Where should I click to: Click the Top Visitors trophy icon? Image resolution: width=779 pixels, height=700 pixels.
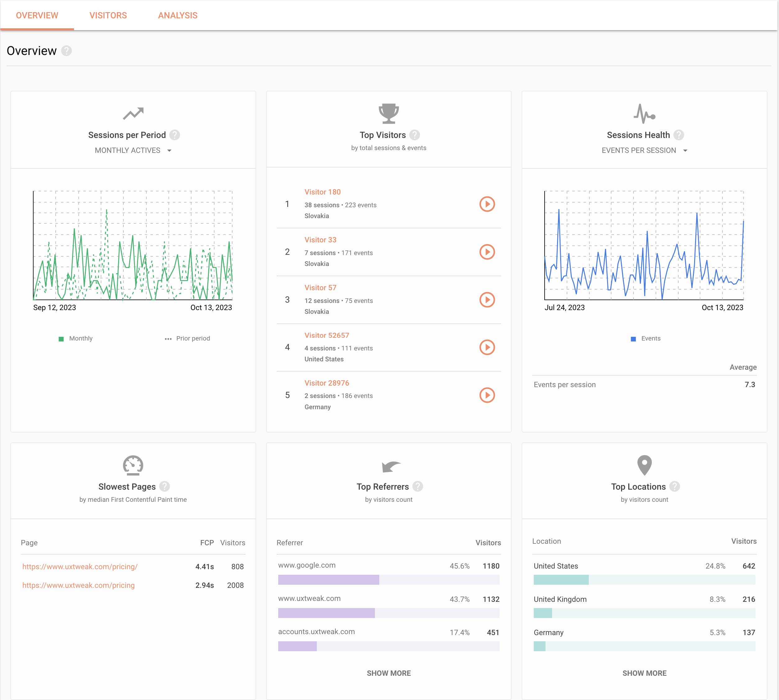click(389, 113)
